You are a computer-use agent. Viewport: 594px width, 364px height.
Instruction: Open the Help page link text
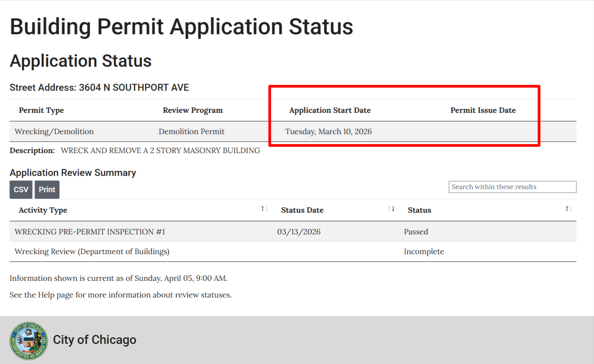[x=46, y=295]
